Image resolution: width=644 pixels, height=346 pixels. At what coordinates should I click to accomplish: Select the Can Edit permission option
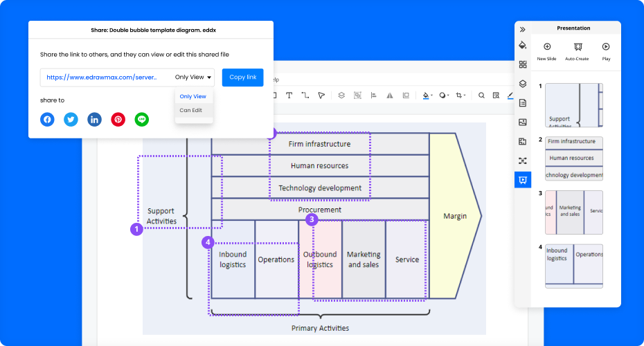click(191, 110)
